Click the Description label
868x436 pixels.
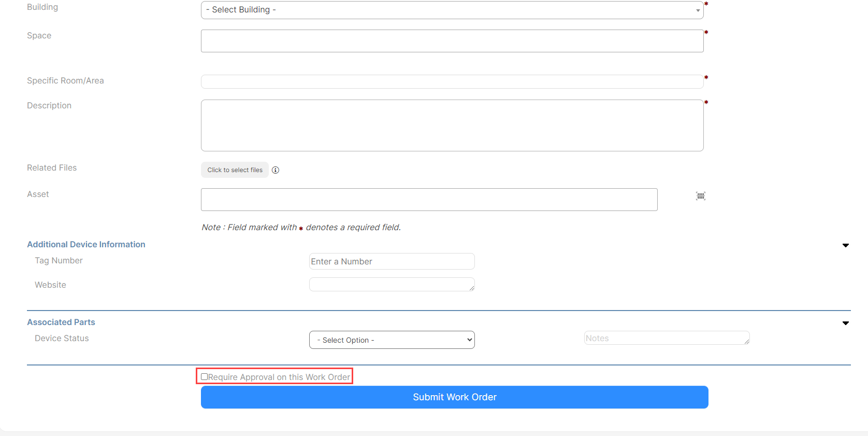click(49, 105)
